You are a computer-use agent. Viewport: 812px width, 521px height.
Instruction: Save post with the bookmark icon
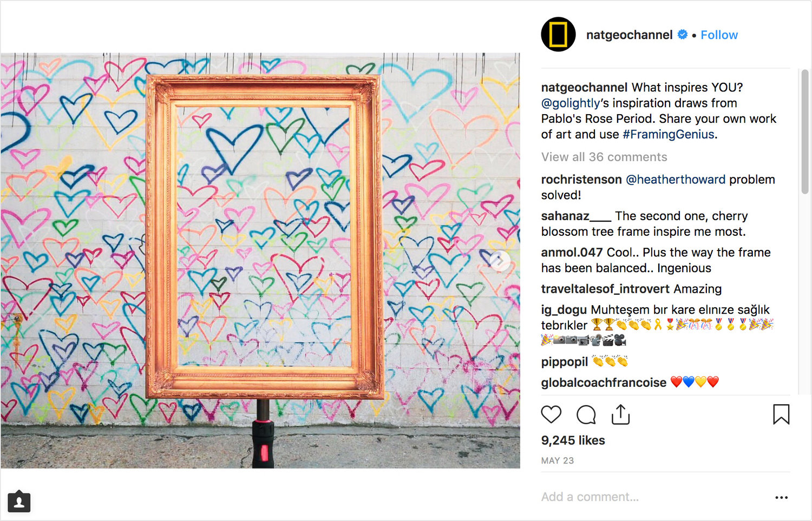(781, 414)
